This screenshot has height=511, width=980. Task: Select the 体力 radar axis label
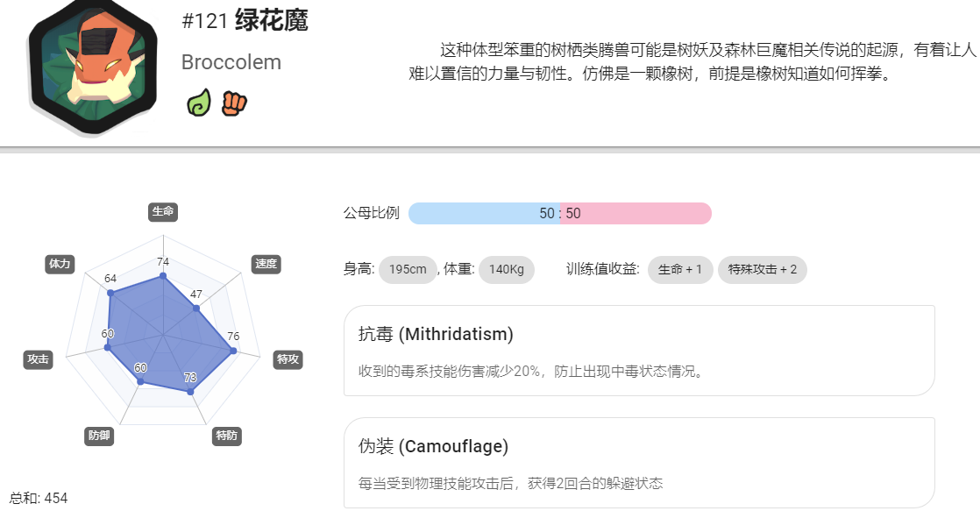click(60, 264)
